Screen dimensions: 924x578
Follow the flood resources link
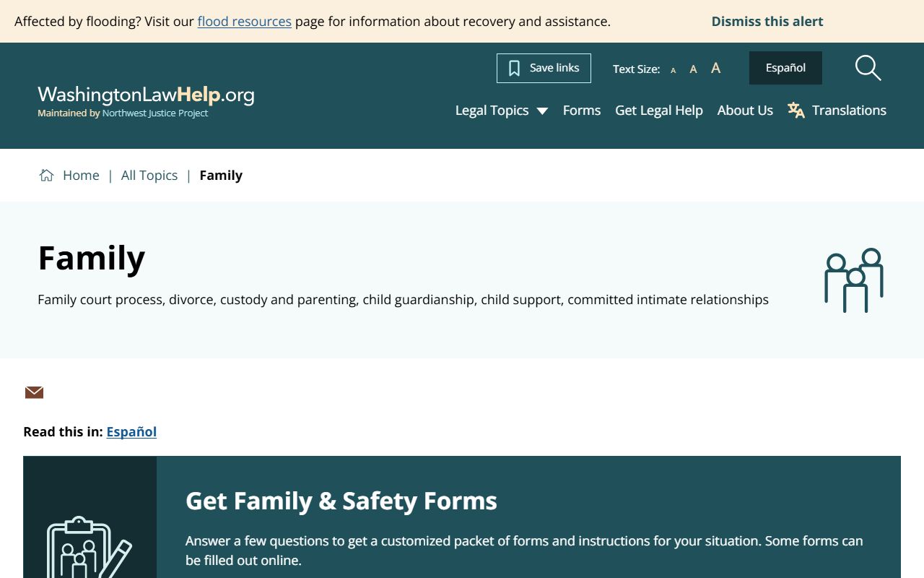(x=245, y=21)
